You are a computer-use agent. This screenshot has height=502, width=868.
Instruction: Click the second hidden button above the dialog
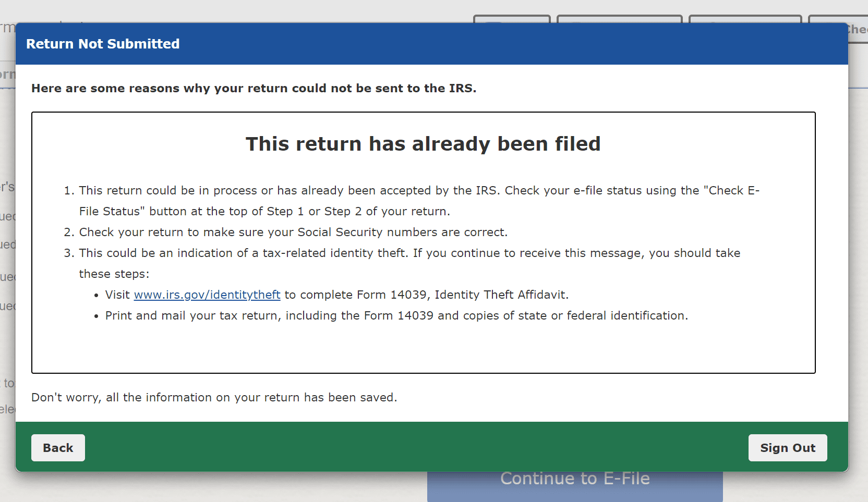point(619,19)
